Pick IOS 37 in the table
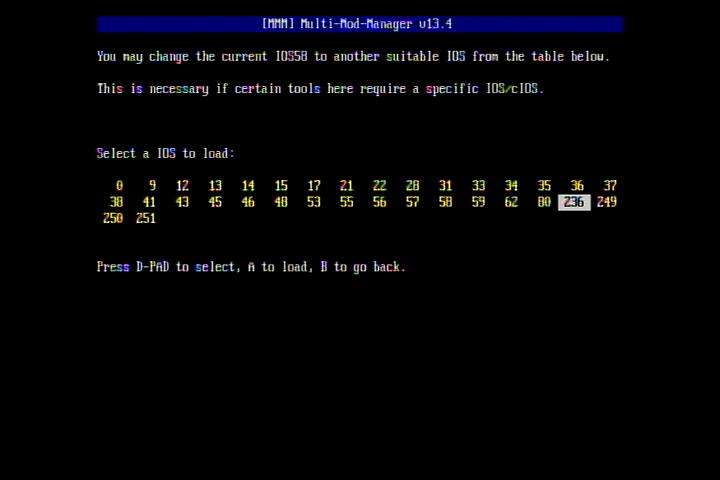720x480 pixels. (610, 186)
